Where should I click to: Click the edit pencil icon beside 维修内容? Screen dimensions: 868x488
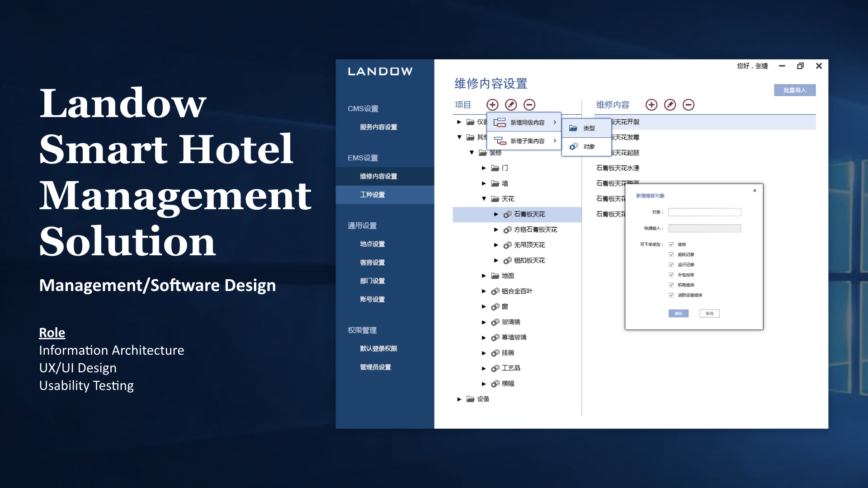pyautogui.click(x=670, y=105)
